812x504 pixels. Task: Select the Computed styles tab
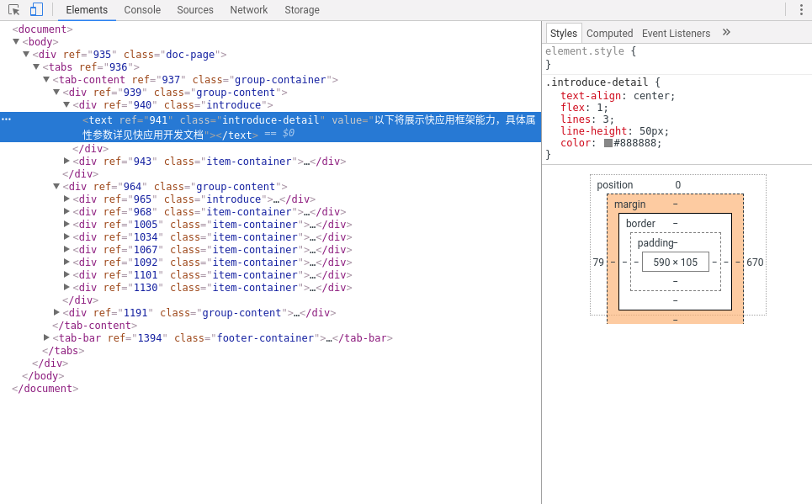[x=609, y=34]
